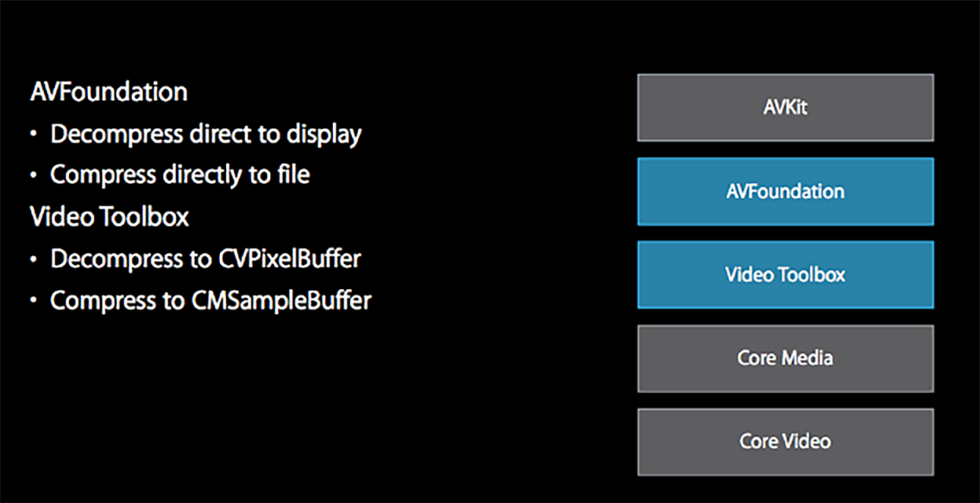Click "Decompress to CVPixelBuffer" bullet text

click(x=206, y=259)
